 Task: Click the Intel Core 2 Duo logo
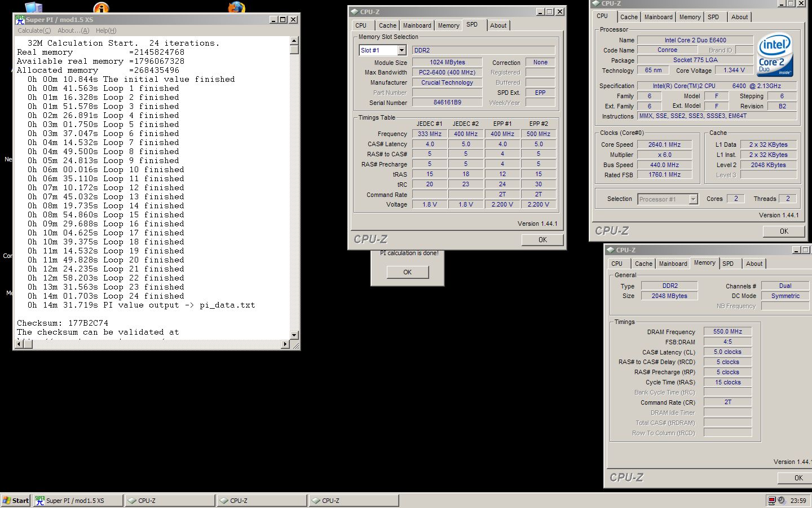tap(775, 55)
